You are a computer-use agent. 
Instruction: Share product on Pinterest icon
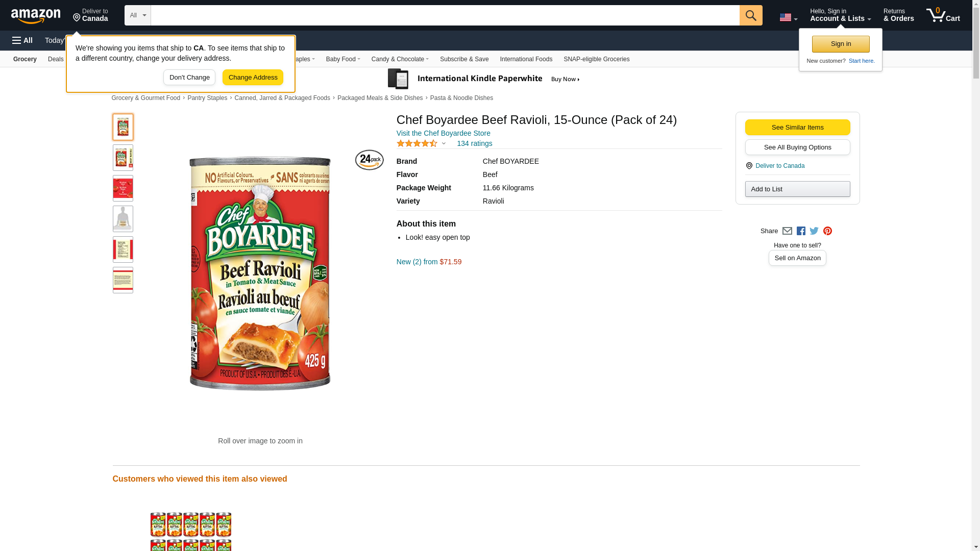point(827,231)
